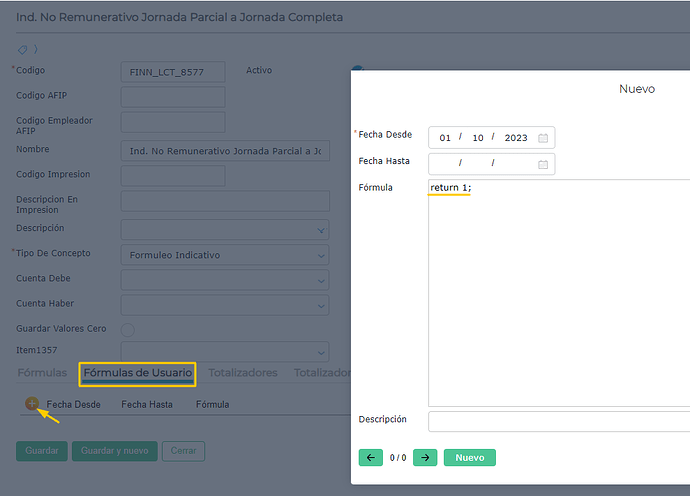Toggle the Guardar Valores Cero option
The width and height of the screenshot is (690, 496).
tap(128, 329)
